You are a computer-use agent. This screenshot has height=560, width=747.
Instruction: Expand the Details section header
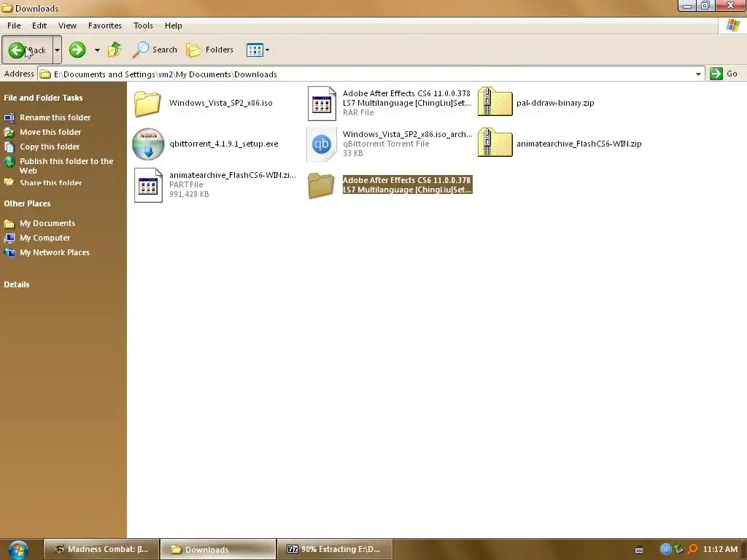tap(17, 285)
